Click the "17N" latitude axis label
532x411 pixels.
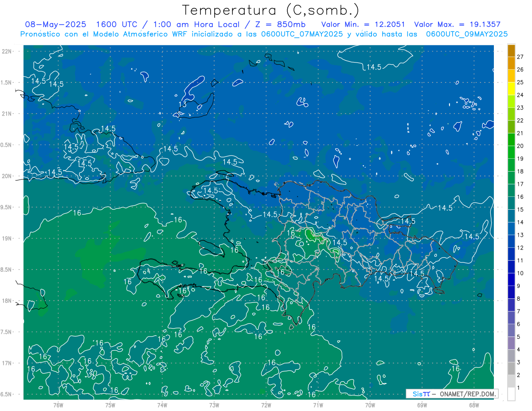7,363
